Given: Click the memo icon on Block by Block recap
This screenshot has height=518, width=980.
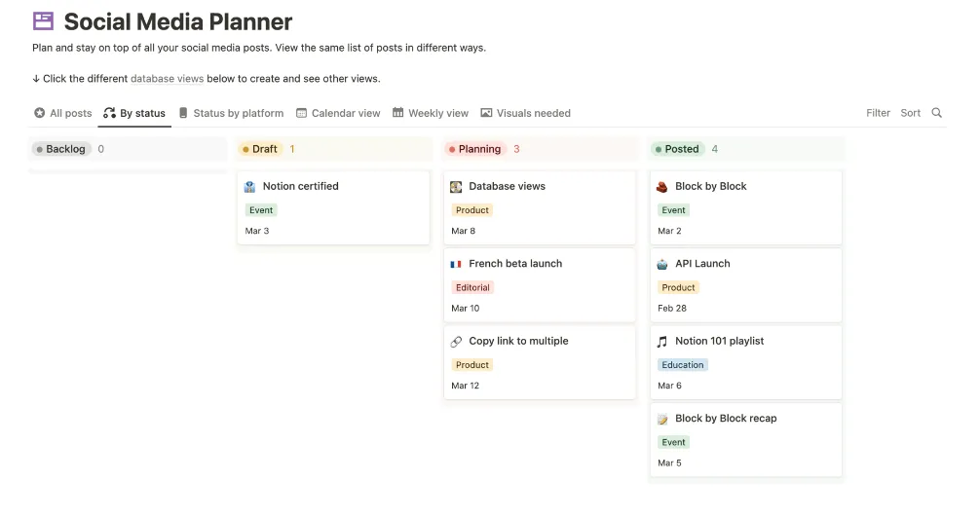Looking at the screenshot, I should 662,419.
